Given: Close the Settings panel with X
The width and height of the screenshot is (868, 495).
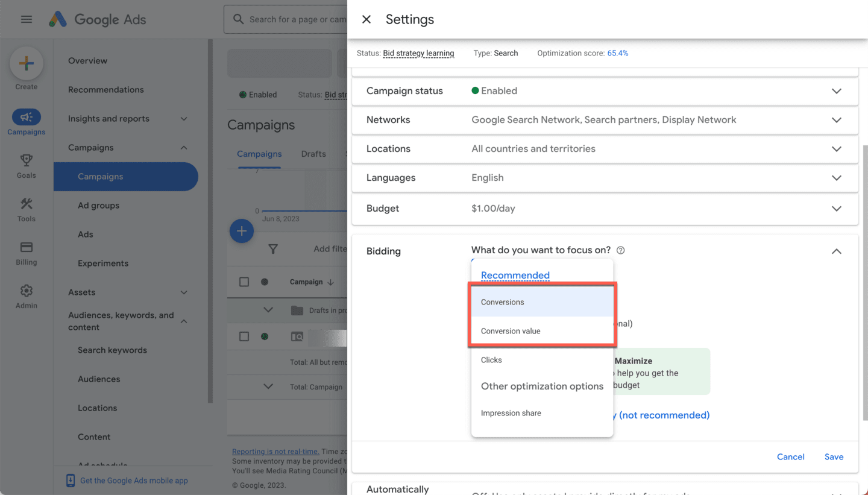Looking at the screenshot, I should point(366,19).
